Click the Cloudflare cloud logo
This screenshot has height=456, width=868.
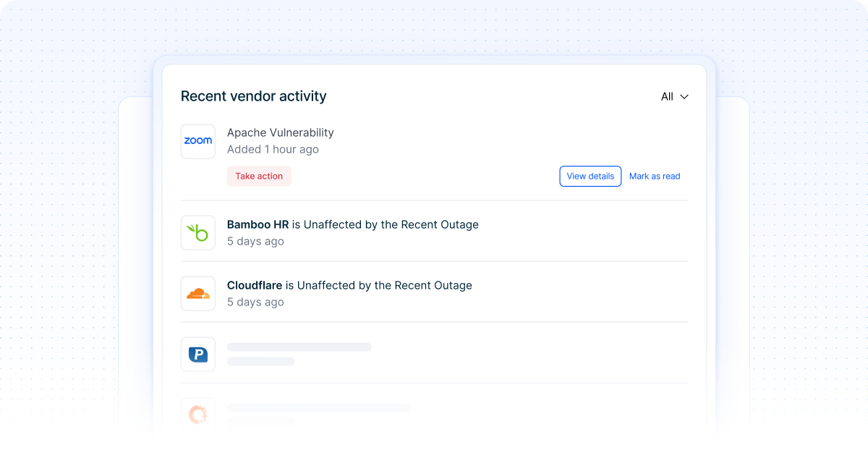197,294
